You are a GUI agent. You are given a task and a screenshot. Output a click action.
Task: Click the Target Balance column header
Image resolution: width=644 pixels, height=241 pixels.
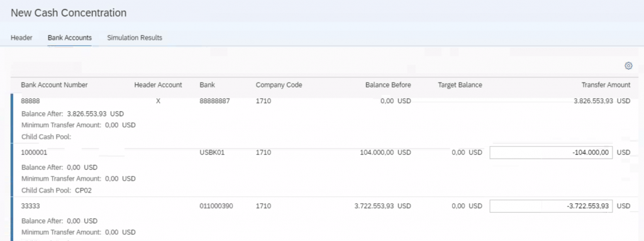tap(460, 85)
